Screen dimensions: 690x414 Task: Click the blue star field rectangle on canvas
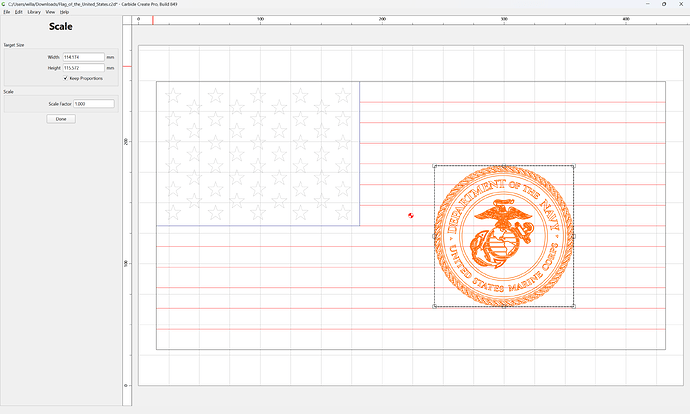[x=258, y=154]
